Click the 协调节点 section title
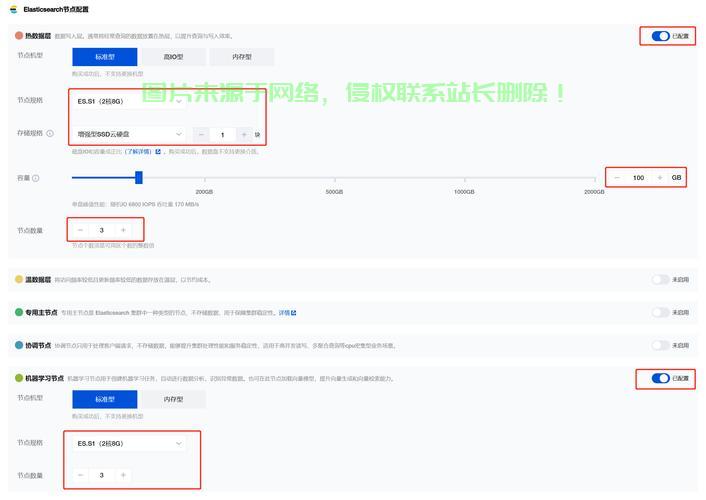The width and height of the screenshot is (706, 500). pos(38,345)
